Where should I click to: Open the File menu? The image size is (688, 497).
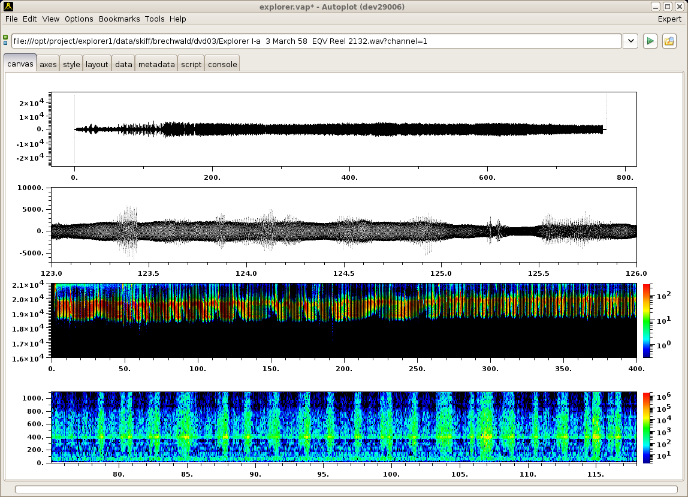coord(11,19)
